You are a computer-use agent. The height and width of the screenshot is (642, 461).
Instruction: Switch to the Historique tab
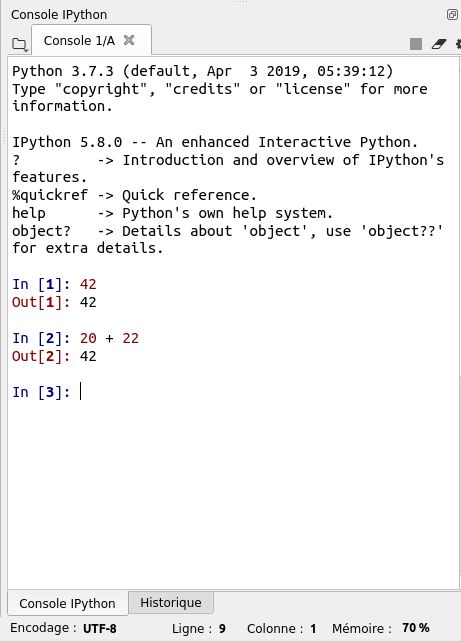(x=171, y=602)
